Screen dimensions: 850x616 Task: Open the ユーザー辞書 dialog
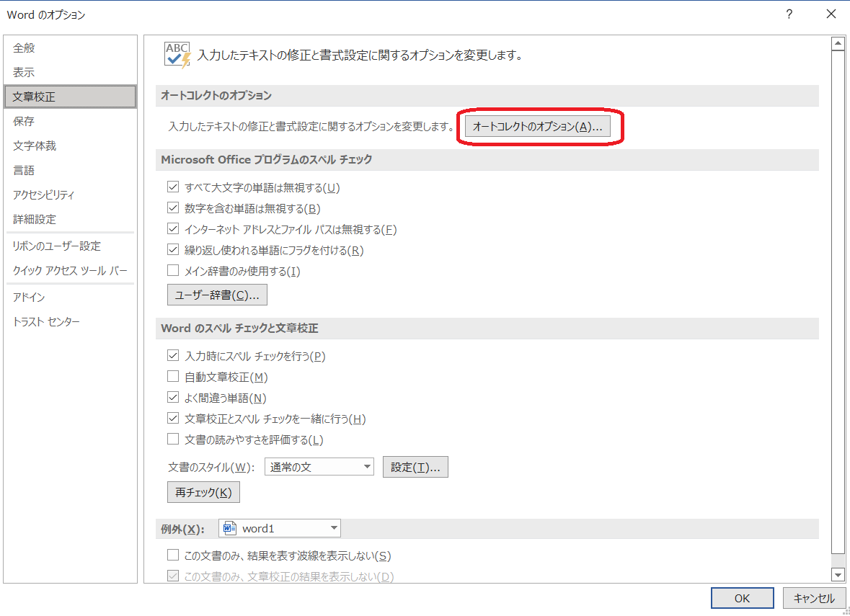coord(216,294)
